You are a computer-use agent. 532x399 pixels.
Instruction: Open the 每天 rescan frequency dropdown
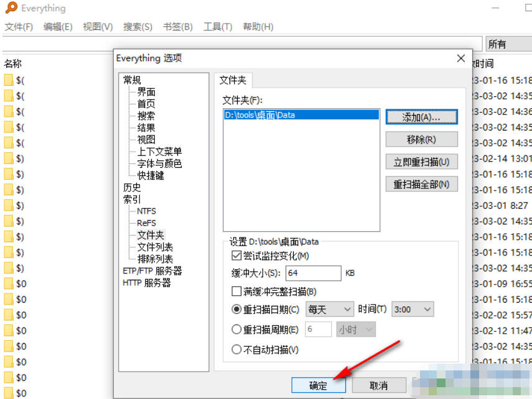click(x=329, y=309)
